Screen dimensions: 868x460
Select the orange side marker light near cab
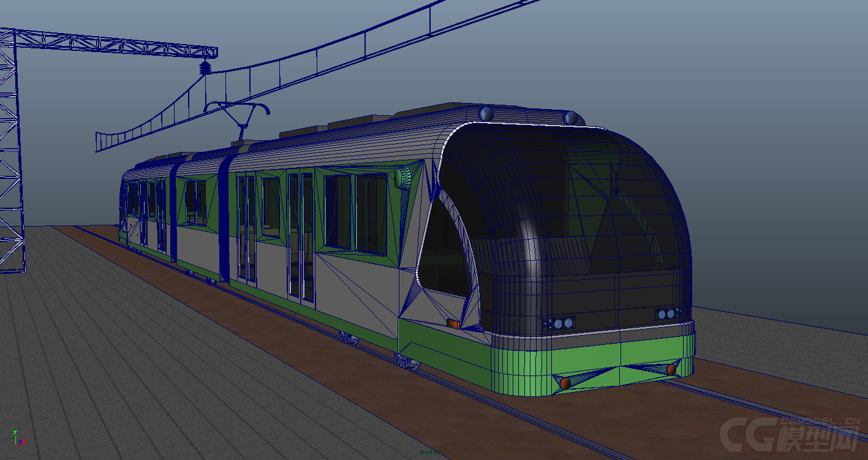[453, 323]
